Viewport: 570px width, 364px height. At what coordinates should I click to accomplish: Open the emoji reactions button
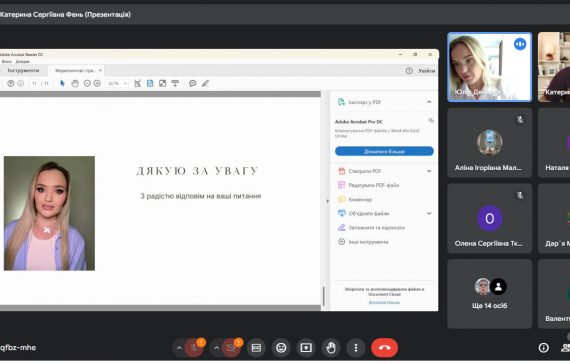(281, 348)
